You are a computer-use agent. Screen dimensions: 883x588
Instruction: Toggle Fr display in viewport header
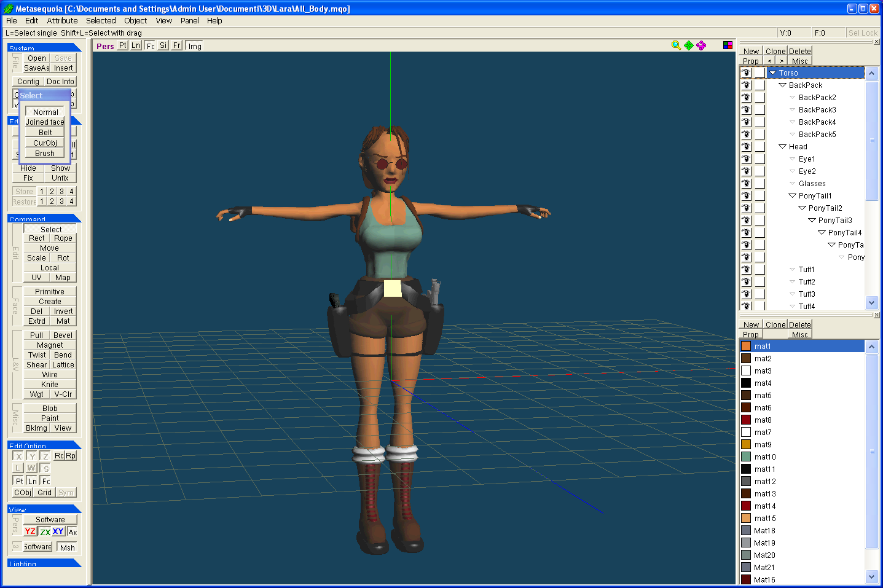[176, 45]
